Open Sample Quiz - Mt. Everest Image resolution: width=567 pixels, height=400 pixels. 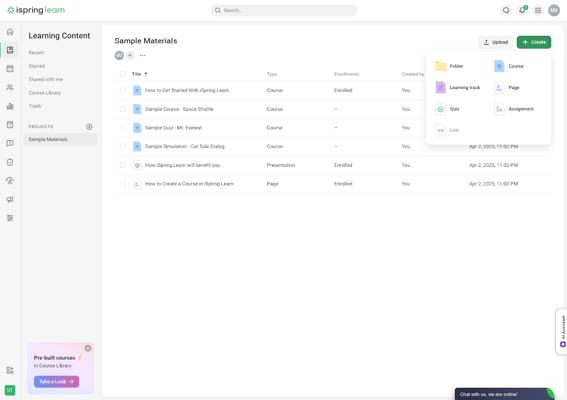[x=173, y=128]
